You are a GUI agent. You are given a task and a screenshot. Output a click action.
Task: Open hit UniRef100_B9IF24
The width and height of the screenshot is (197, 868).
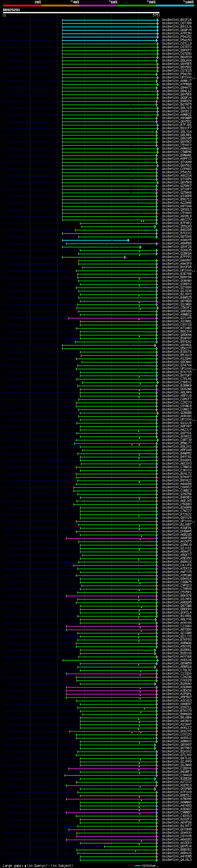coord(177,20)
